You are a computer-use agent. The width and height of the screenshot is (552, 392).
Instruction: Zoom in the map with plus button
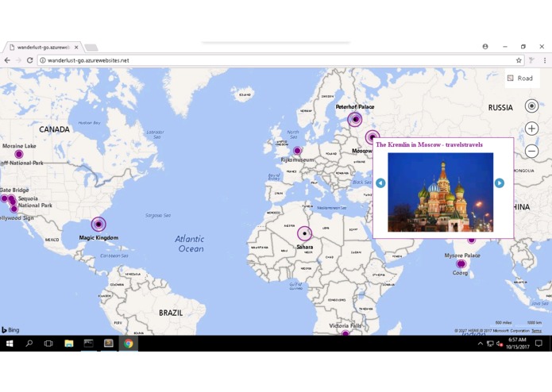point(531,129)
